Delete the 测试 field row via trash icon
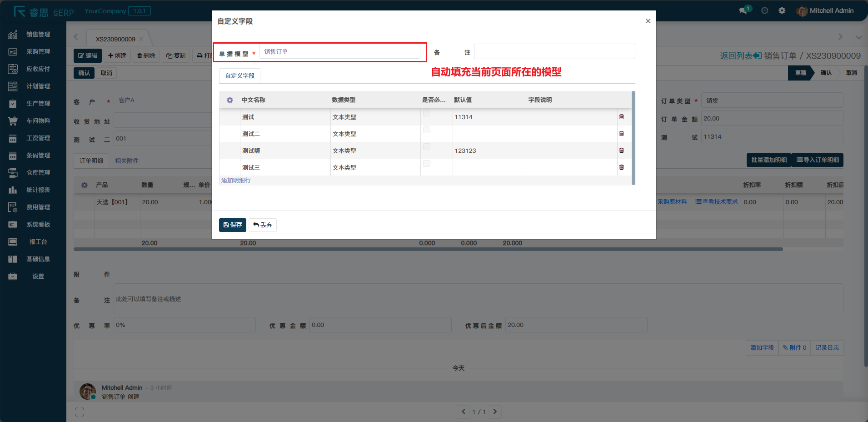This screenshot has height=422, width=868. point(621,117)
